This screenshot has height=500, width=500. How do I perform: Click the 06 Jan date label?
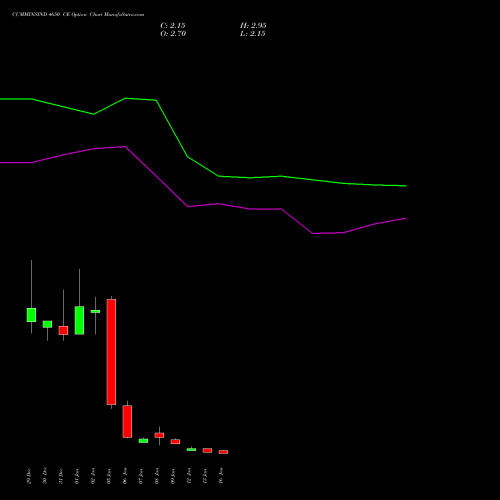(125, 476)
